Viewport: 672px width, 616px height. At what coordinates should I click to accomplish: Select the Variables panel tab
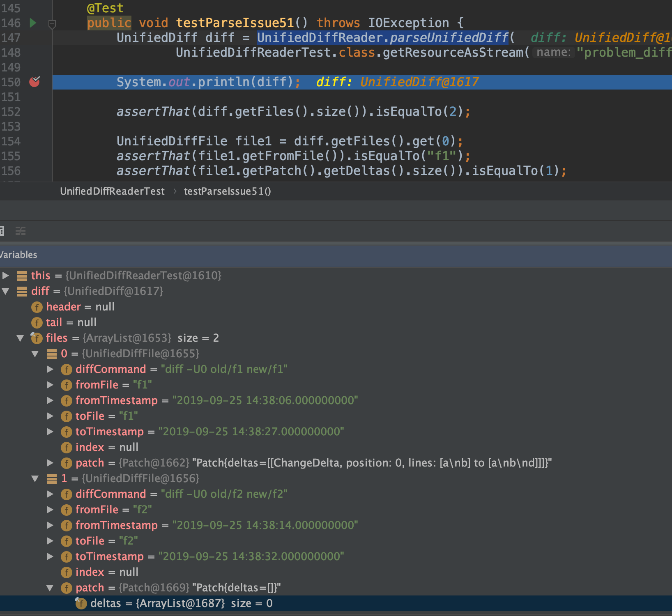tap(18, 255)
